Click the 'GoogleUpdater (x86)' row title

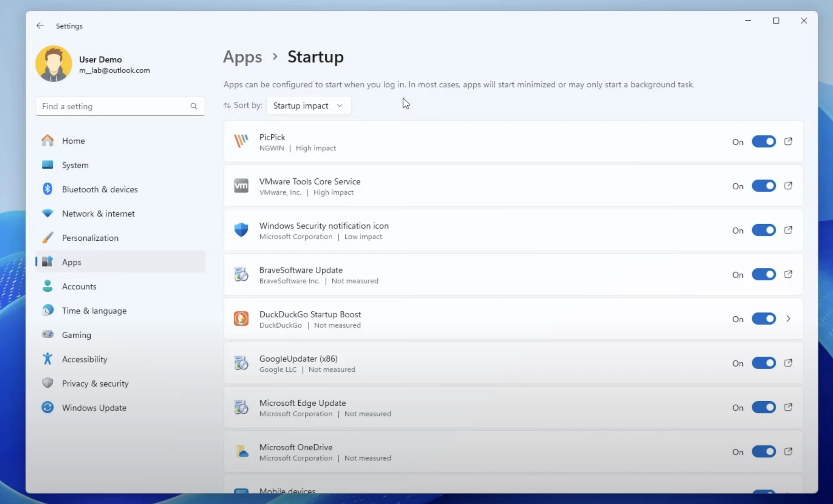click(x=298, y=359)
